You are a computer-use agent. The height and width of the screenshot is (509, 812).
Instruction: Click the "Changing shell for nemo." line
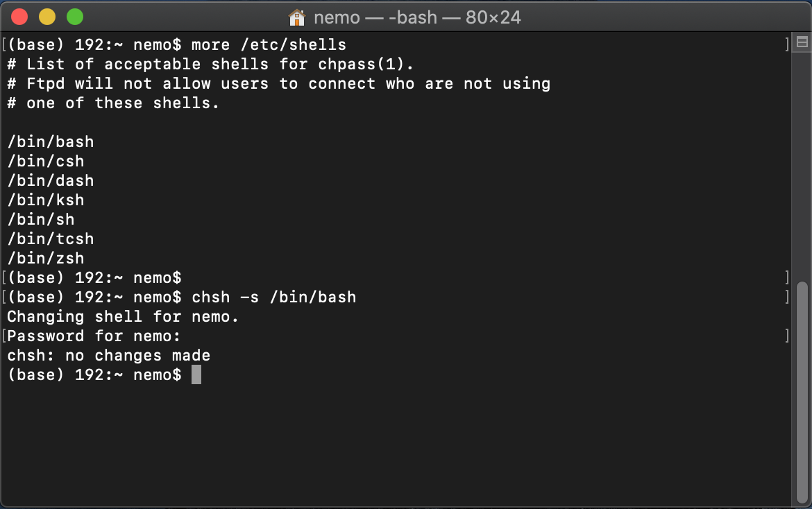pyautogui.click(x=123, y=317)
